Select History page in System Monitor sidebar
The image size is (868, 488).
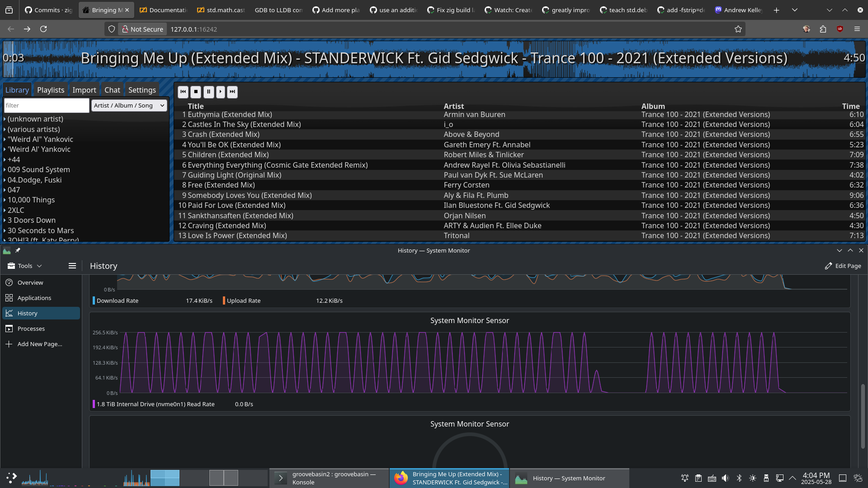pyautogui.click(x=41, y=313)
